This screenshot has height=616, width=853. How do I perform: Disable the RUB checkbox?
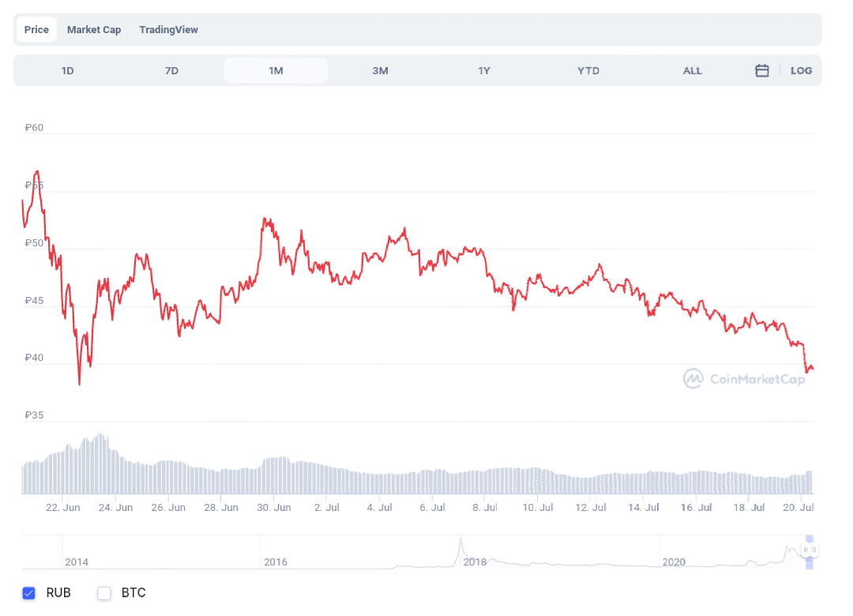point(29,593)
